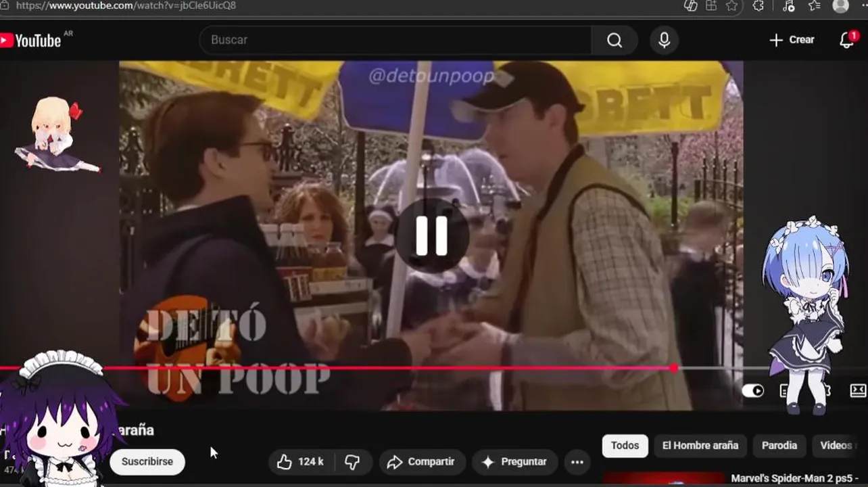
Task: Open the red recommended video thumbnail
Action: click(x=663, y=480)
